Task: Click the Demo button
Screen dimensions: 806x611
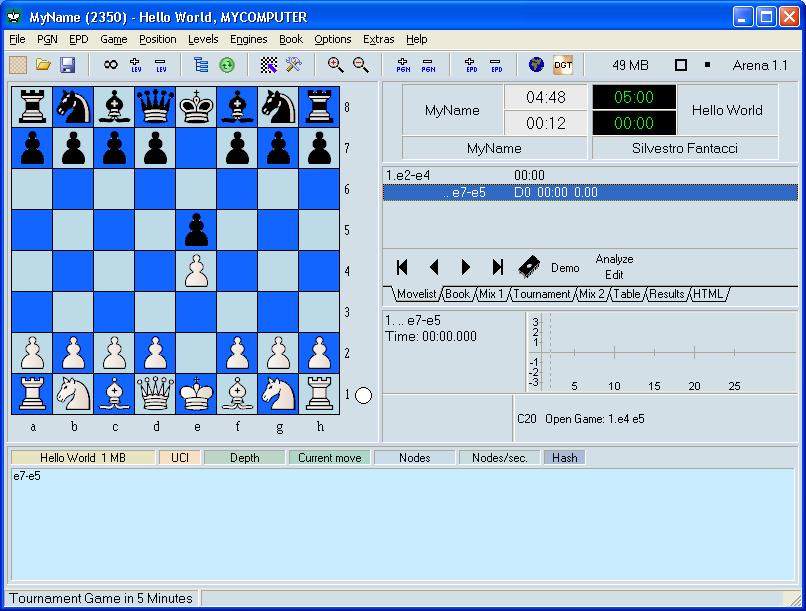Action: (565, 268)
